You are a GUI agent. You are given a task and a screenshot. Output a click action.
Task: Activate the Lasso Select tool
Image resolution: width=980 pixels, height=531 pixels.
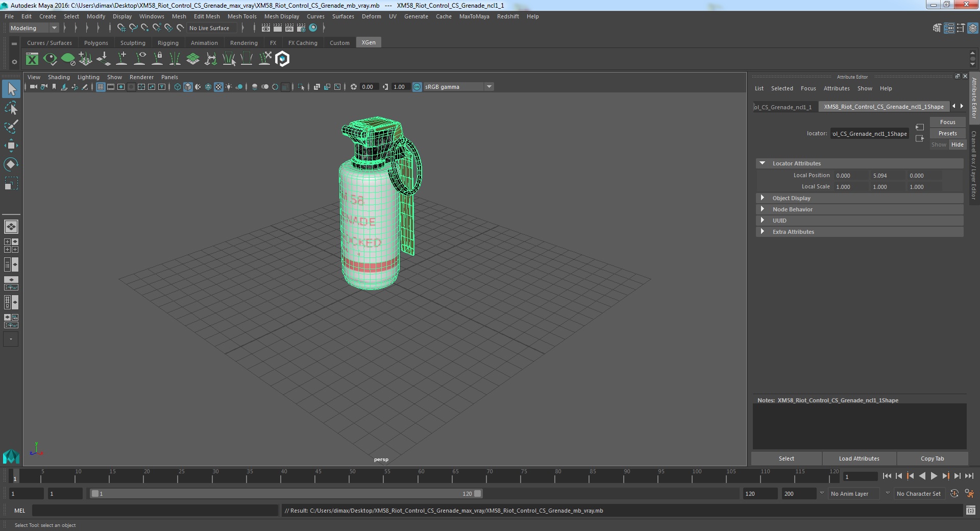[x=11, y=108]
